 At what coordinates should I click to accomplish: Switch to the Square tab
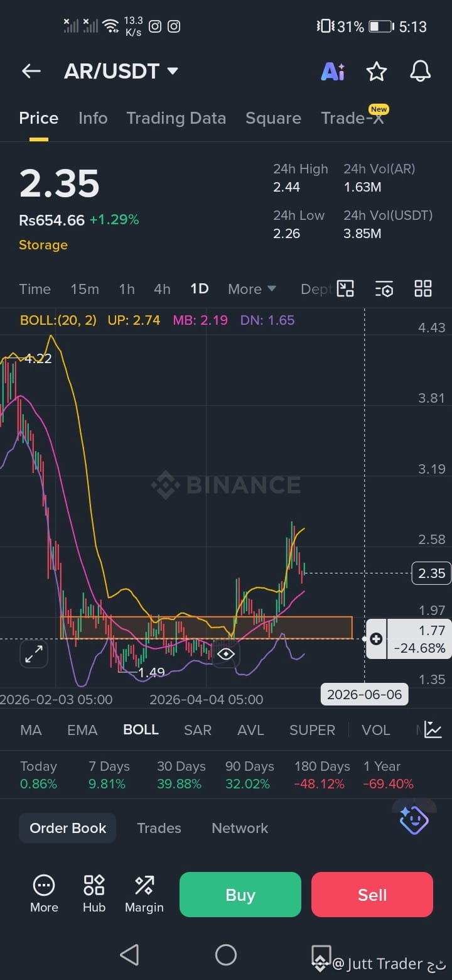click(x=273, y=118)
